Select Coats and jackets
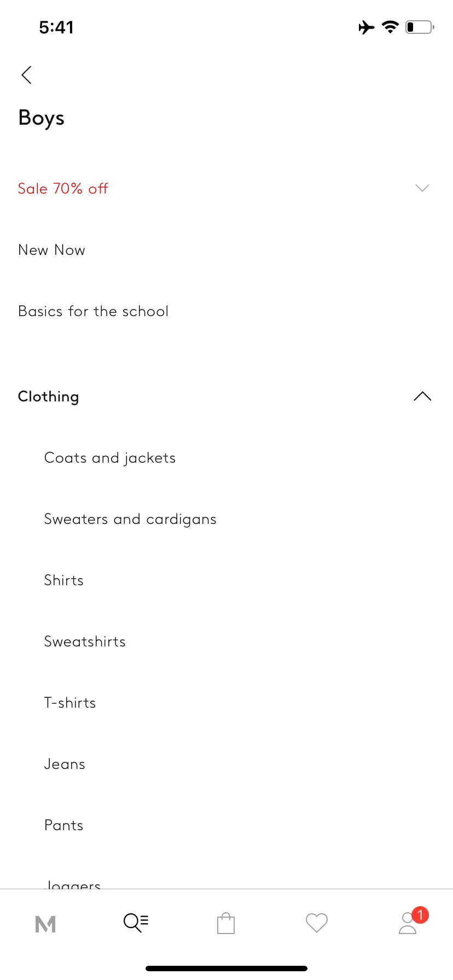453x980 pixels. (x=110, y=458)
